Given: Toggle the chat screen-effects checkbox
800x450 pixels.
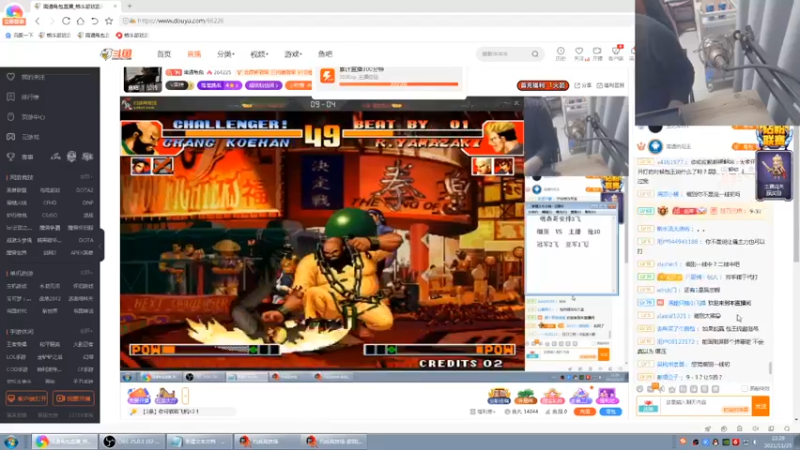Looking at the screenshot, I should click(x=744, y=389).
